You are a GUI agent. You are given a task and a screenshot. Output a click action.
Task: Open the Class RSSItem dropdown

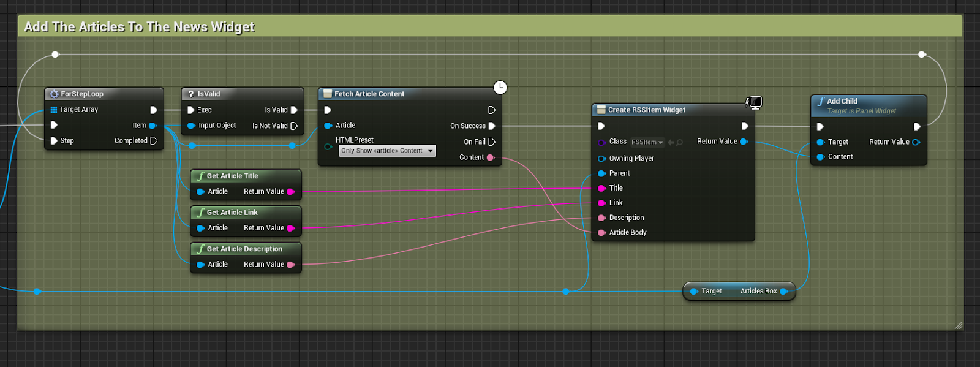647,142
